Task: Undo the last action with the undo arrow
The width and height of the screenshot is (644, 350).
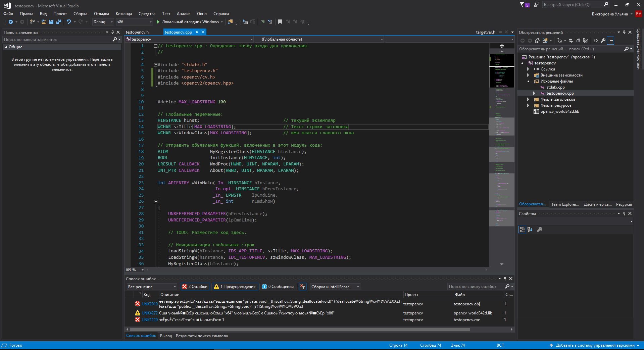Action: (69, 22)
